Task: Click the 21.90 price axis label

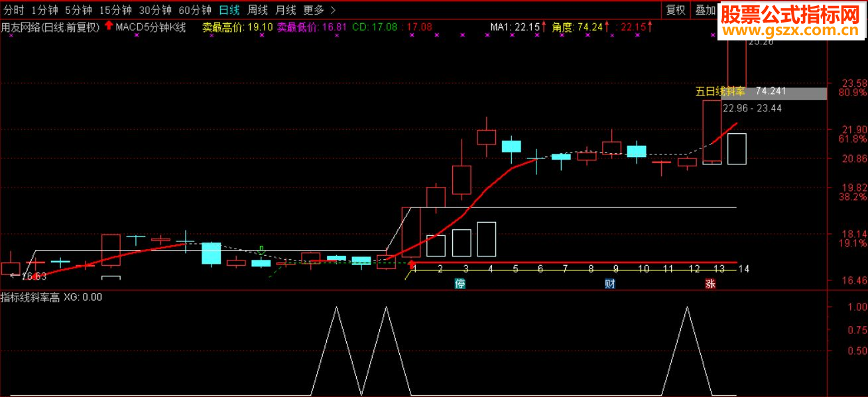Action: [x=853, y=129]
